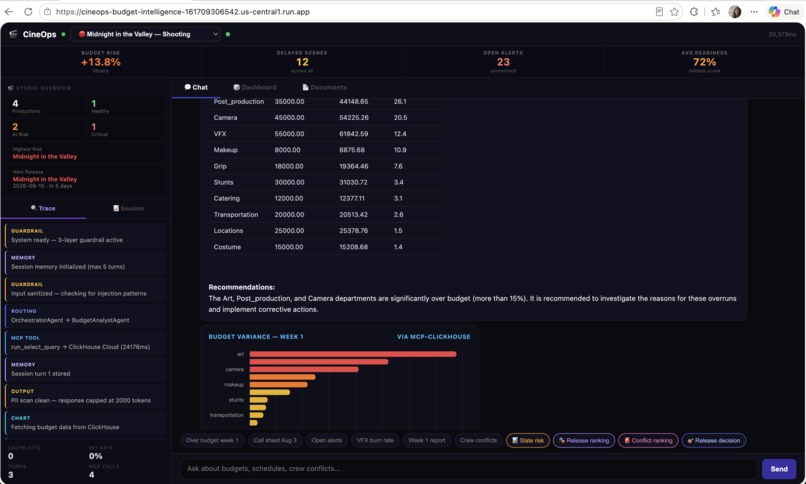Click the Send button
The image size is (806, 484).
779,469
